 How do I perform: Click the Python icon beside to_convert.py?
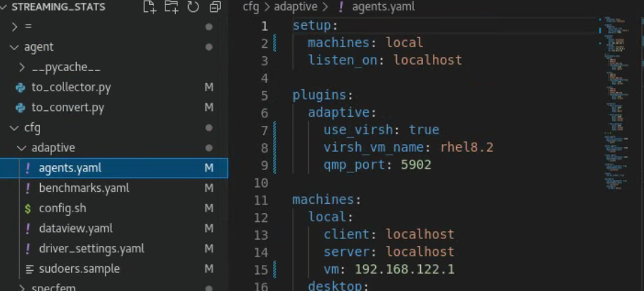point(20,108)
